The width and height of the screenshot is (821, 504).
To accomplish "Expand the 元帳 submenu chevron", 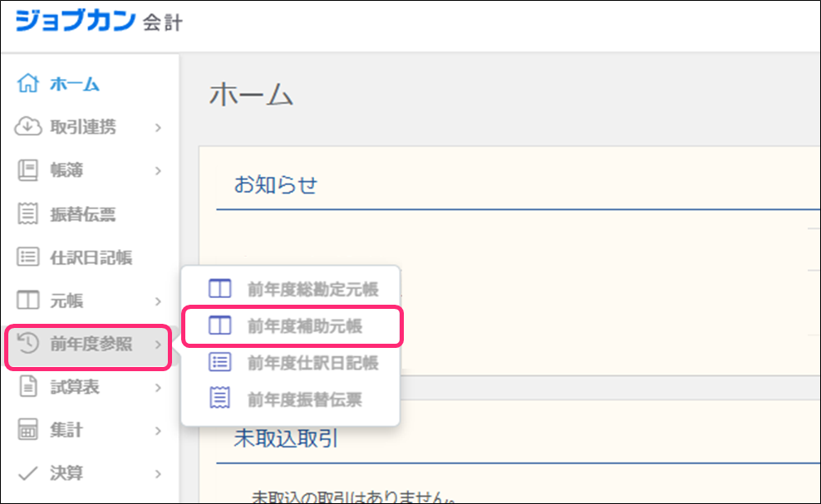I will (x=158, y=301).
